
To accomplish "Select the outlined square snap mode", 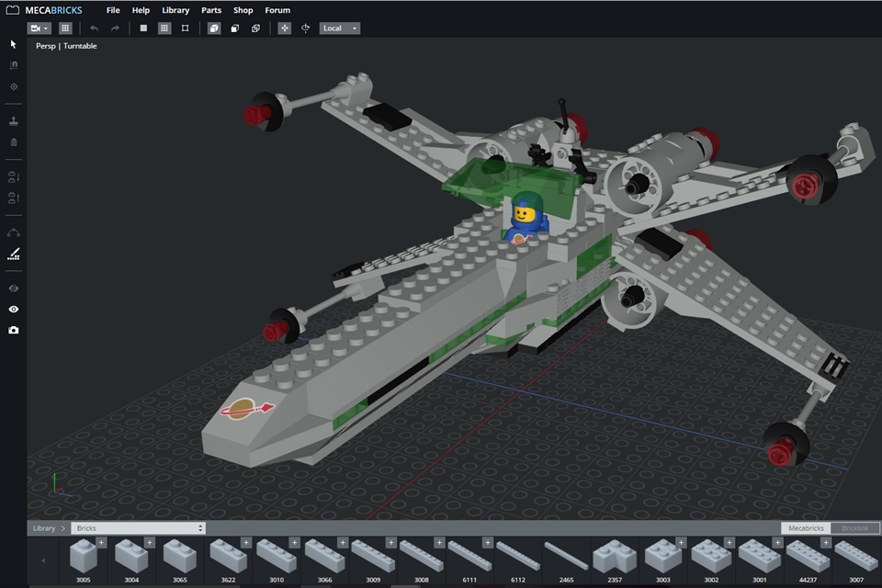I will click(x=185, y=28).
